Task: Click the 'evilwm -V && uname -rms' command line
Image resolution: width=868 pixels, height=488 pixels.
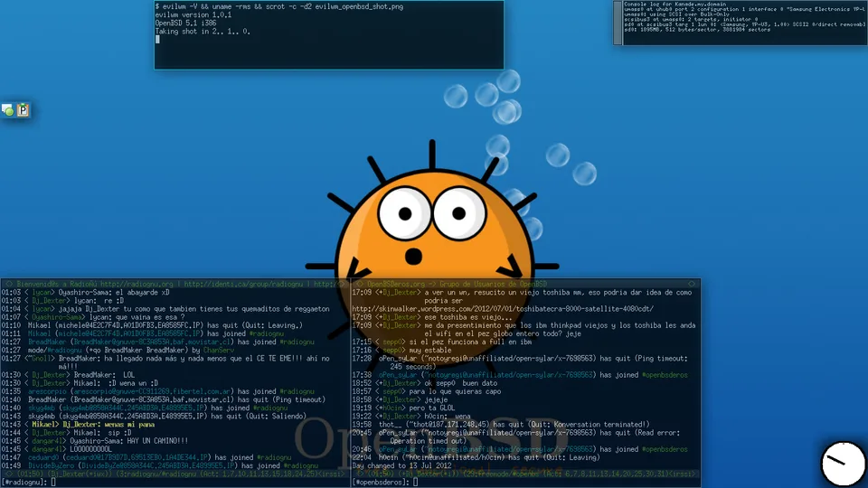Action: pyautogui.click(x=279, y=6)
